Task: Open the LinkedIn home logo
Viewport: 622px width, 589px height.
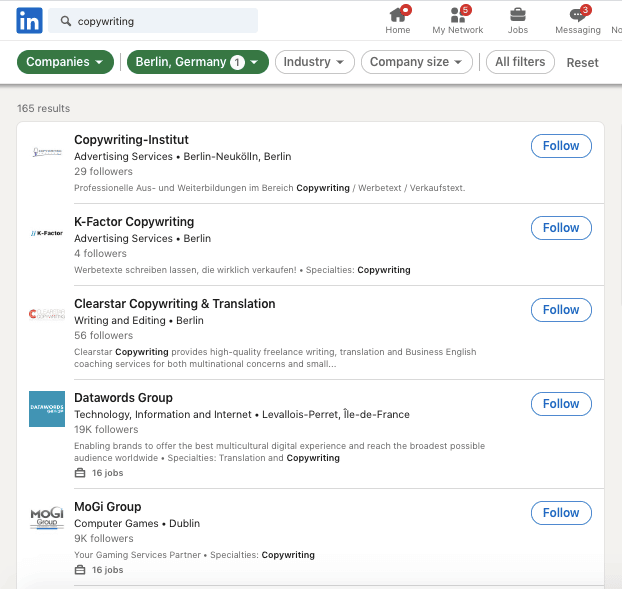Action: [29, 21]
